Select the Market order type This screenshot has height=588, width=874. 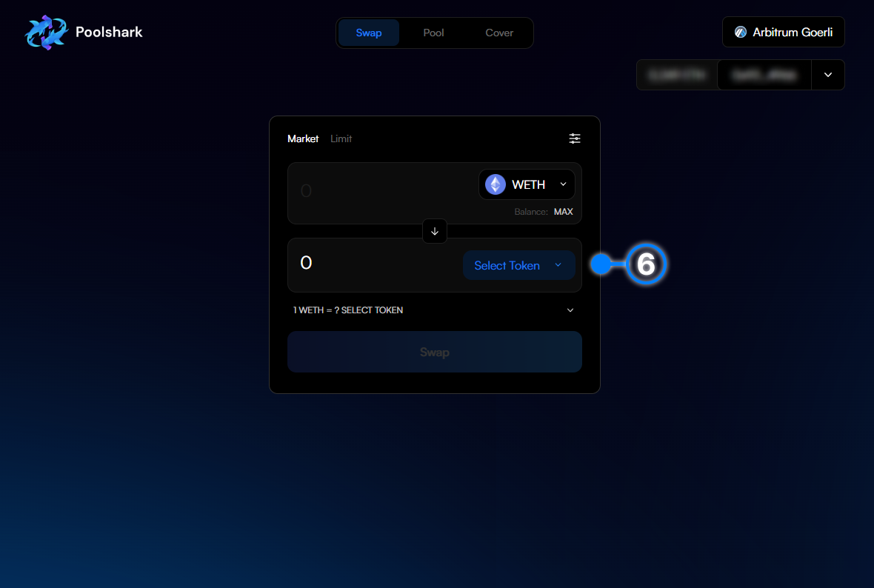pos(303,138)
